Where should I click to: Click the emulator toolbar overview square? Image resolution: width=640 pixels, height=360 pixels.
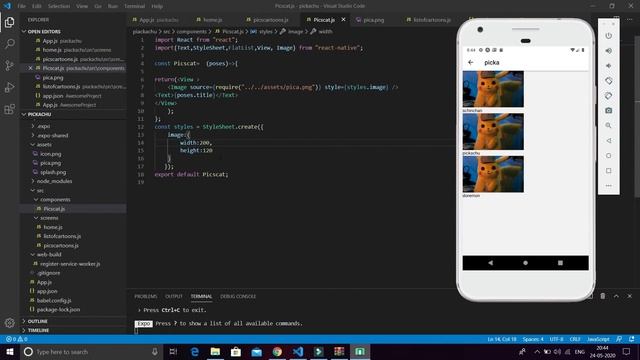coord(609,171)
